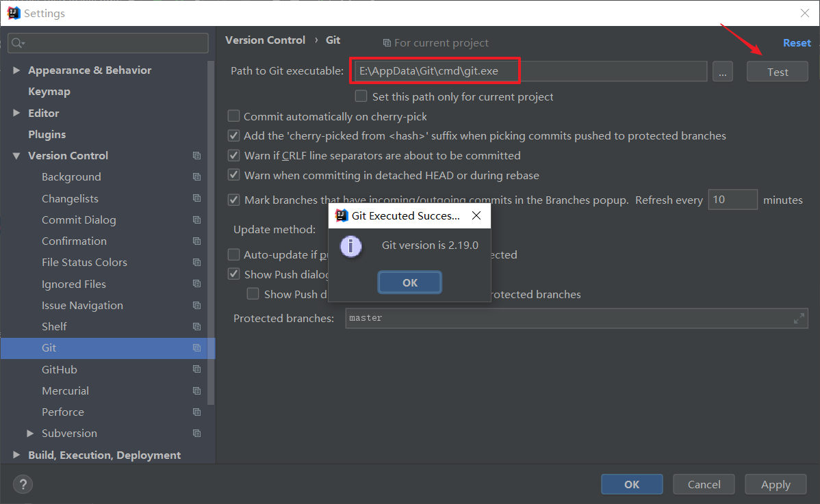The image size is (820, 504).
Task: Expand Build, Execution, Deployment section
Action: [x=16, y=455]
